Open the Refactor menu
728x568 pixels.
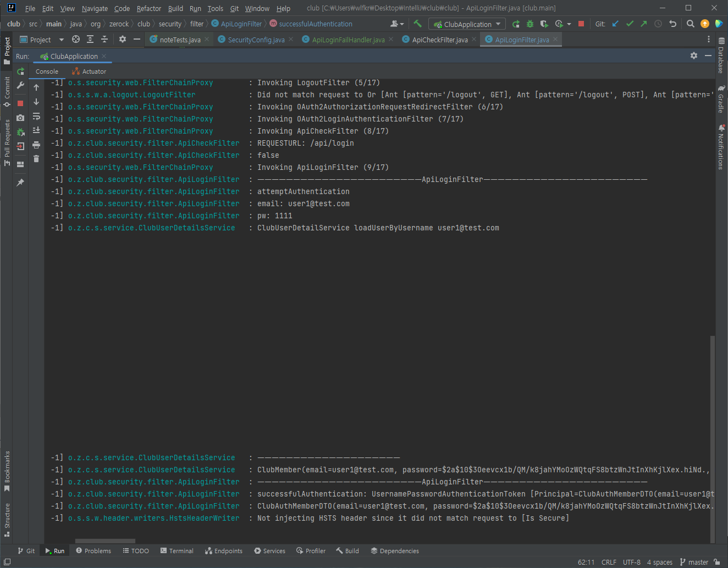click(149, 8)
